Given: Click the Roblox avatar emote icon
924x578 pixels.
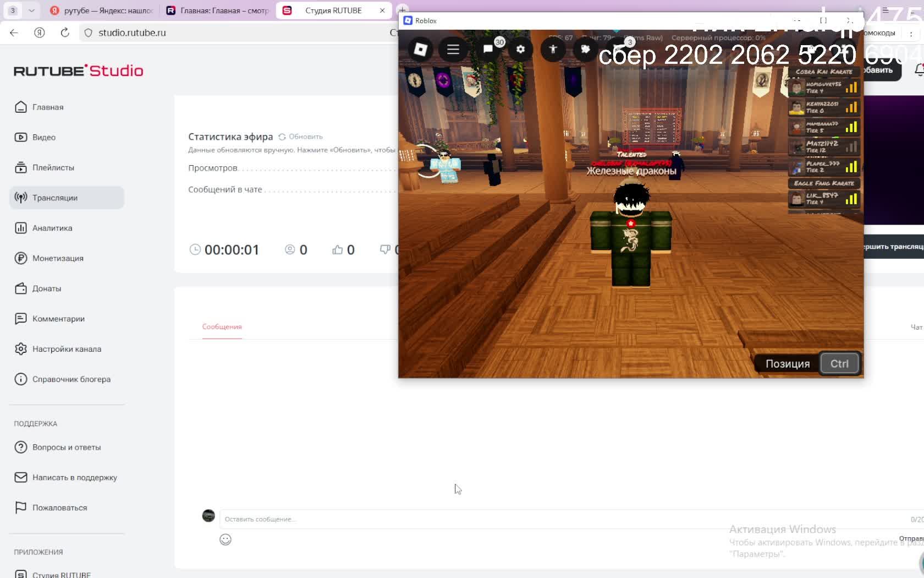Looking at the screenshot, I should pyautogui.click(x=553, y=50).
